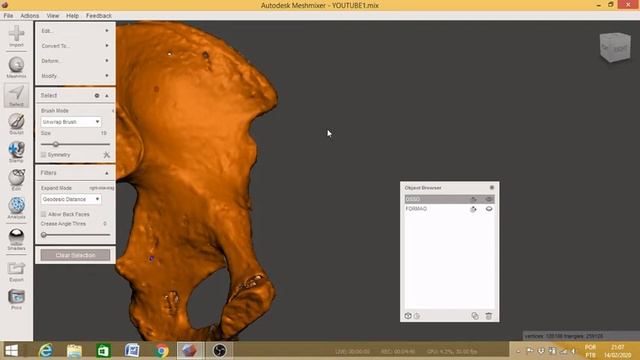Select the FORMAO object row
This screenshot has height=360, width=640.
coord(449,209)
